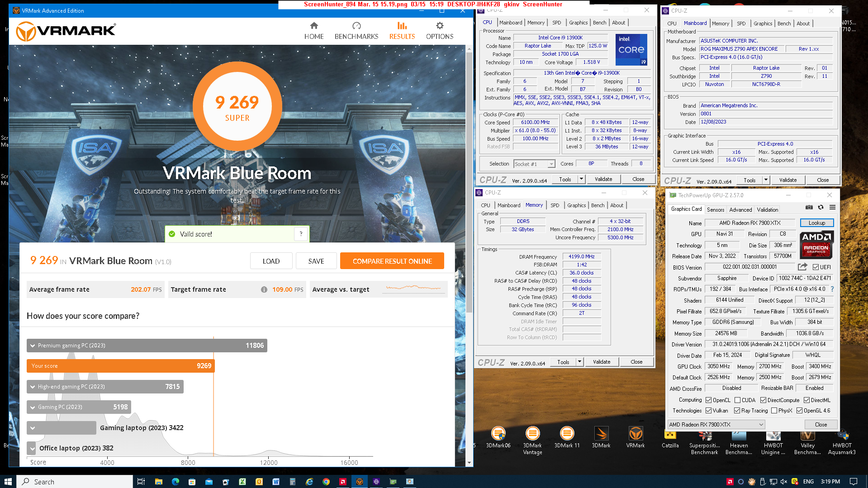This screenshot has width=868, height=488.
Task: Expand the Gaming PC (2023) row
Action: [33, 407]
